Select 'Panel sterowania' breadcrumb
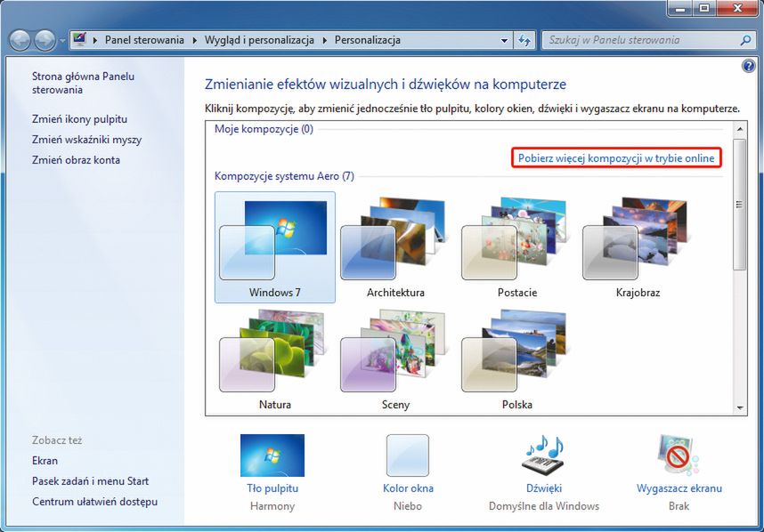The height and width of the screenshot is (532, 764). coord(144,40)
